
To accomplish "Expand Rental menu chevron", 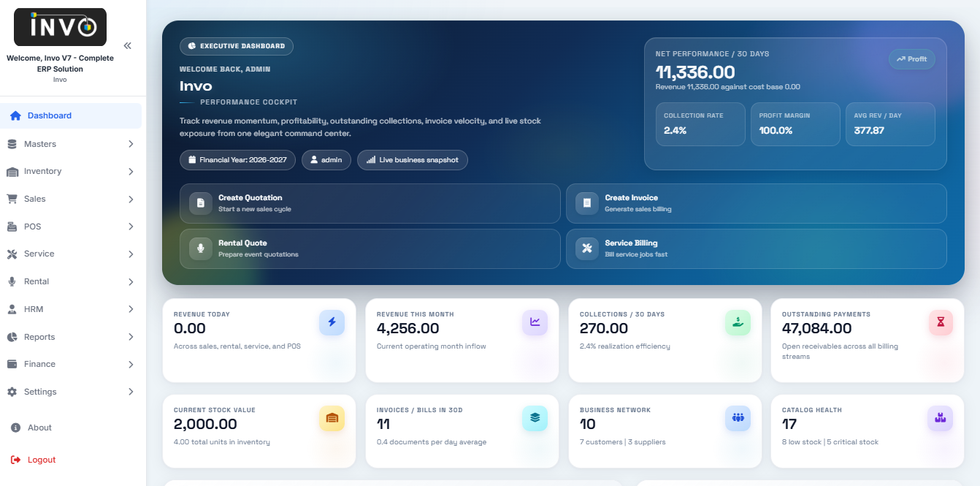I will point(131,281).
